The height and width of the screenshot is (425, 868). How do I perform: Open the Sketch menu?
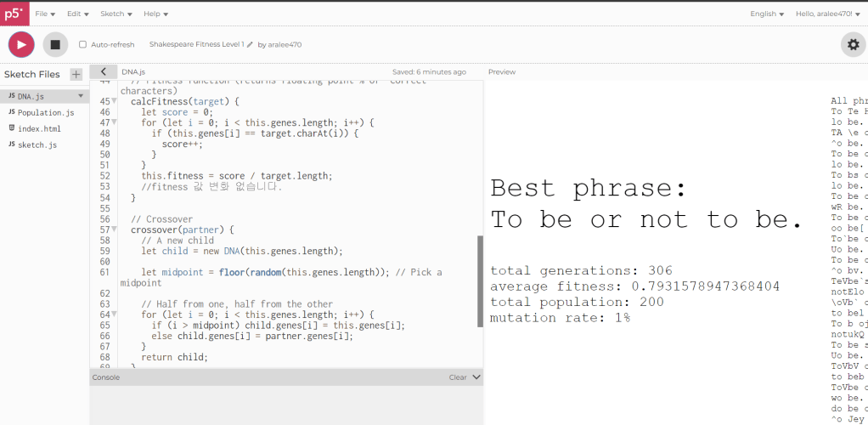pos(116,14)
